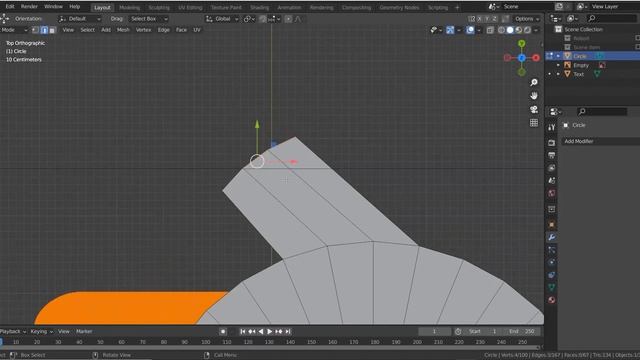Viewport: 640px width, 360px height.
Task: Open the Modifiers wrench tab
Action: 551,237
